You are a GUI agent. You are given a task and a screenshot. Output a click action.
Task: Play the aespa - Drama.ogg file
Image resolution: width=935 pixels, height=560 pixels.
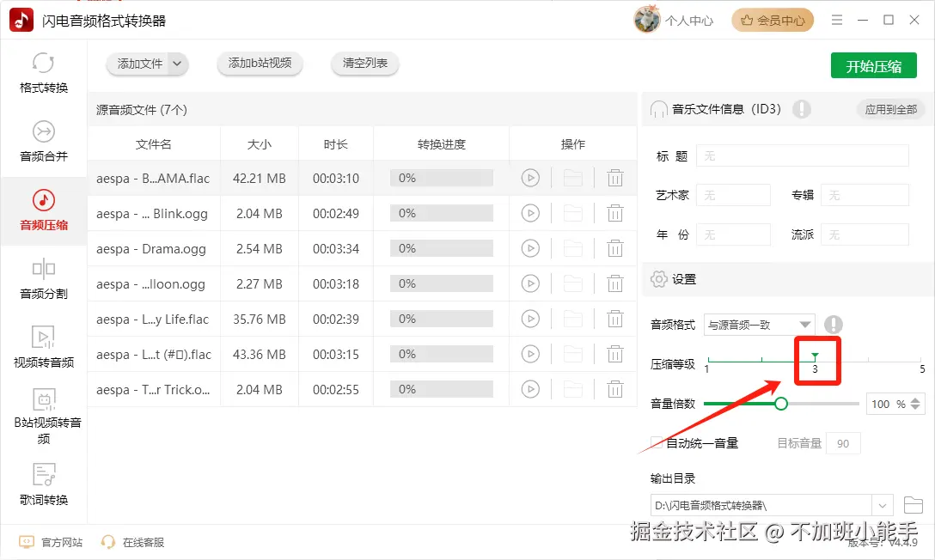tap(530, 248)
